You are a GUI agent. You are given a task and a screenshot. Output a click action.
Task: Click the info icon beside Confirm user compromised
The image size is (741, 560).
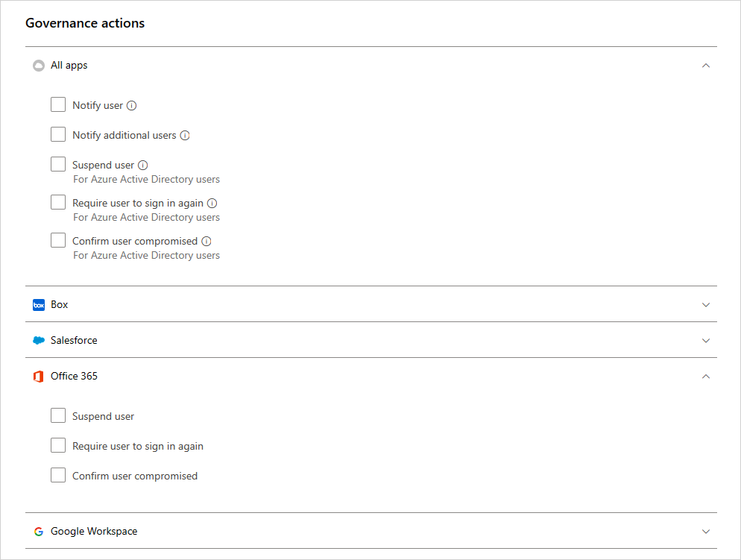pos(206,240)
